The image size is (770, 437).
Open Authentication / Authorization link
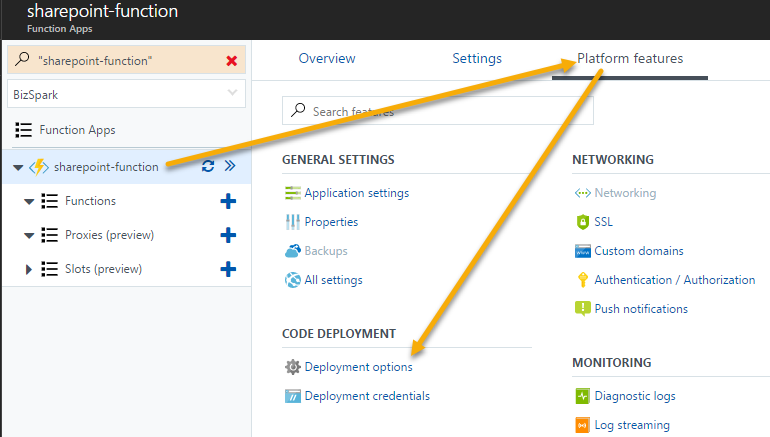(x=675, y=280)
